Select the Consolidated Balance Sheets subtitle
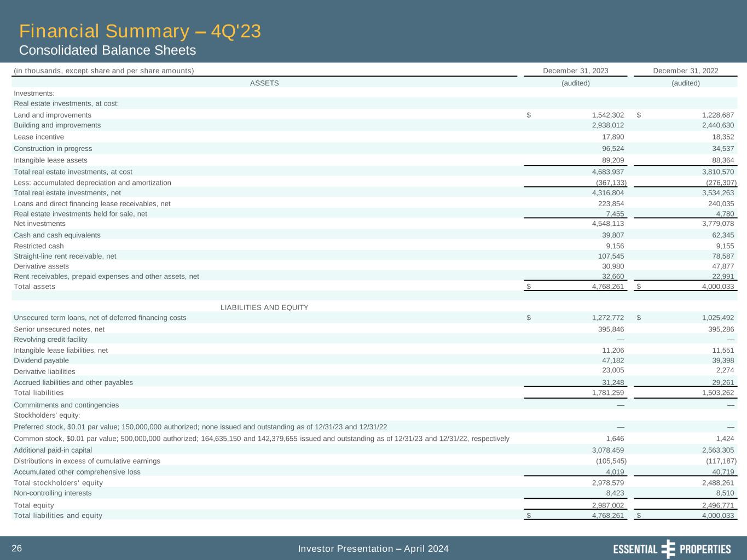Image resolution: width=747 pixels, height=560 pixels. [x=107, y=50]
